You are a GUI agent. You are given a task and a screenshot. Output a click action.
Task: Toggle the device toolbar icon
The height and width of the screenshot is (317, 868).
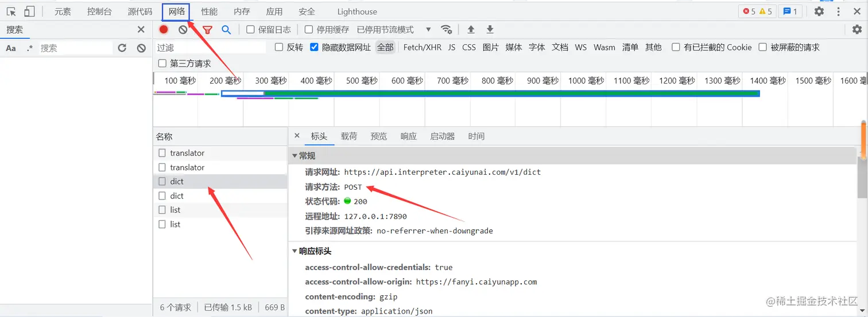click(29, 11)
